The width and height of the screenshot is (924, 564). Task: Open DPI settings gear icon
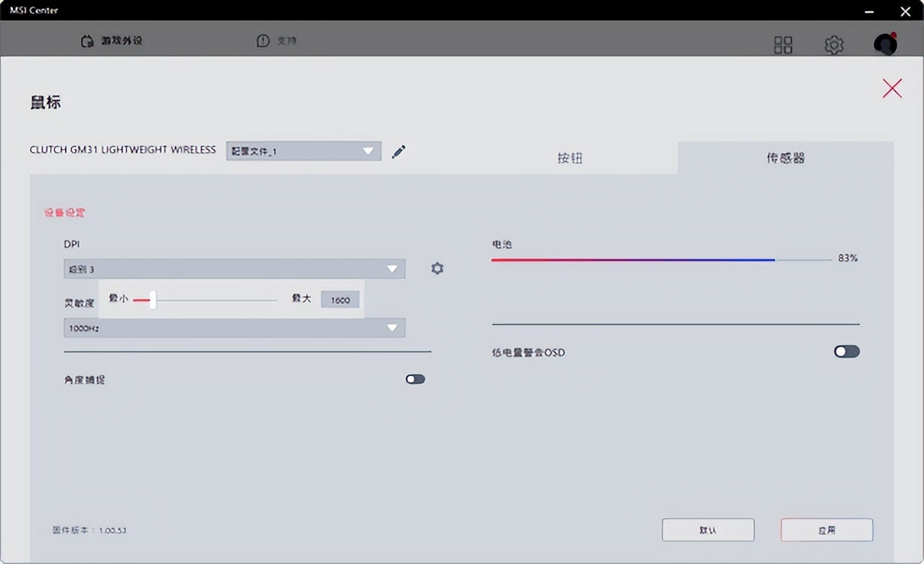pos(437,268)
